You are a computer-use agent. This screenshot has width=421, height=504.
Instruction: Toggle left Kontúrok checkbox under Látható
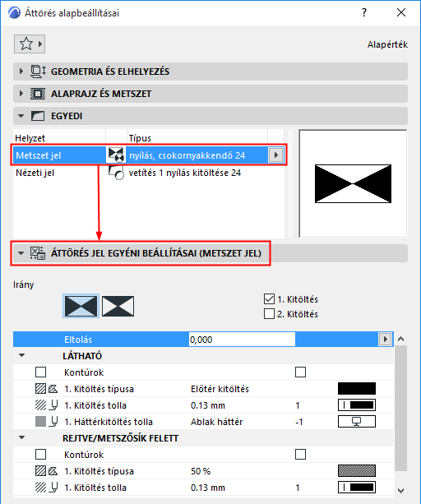41,372
